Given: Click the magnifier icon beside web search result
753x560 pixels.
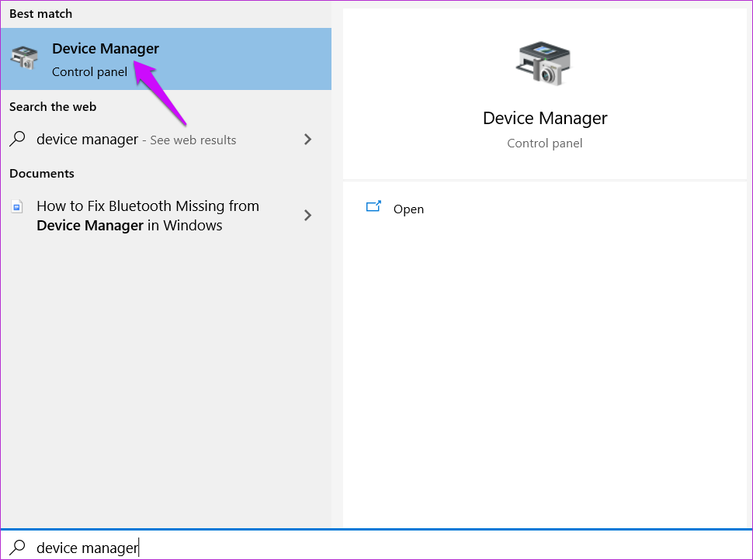Looking at the screenshot, I should [x=17, y=139].
